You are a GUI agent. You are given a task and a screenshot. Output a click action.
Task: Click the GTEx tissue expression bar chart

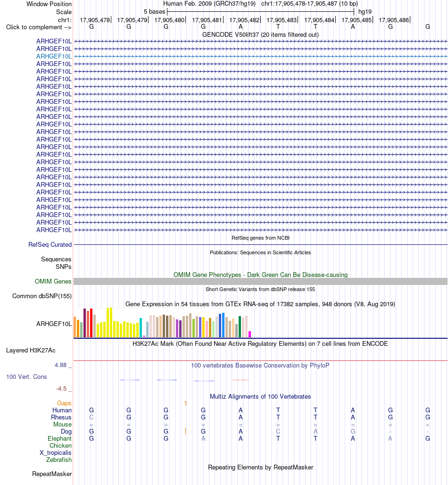click(x=162, y=322)
